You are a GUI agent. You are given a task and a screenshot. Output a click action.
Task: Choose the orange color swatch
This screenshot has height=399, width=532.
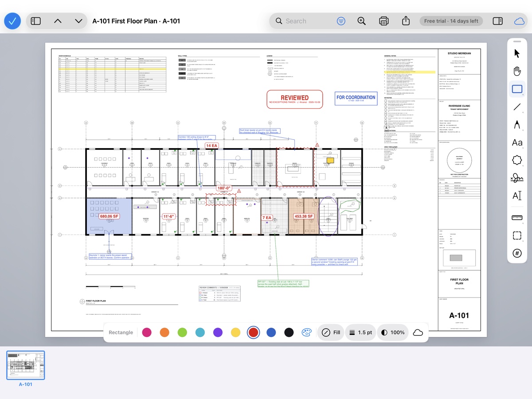(164, 332)
